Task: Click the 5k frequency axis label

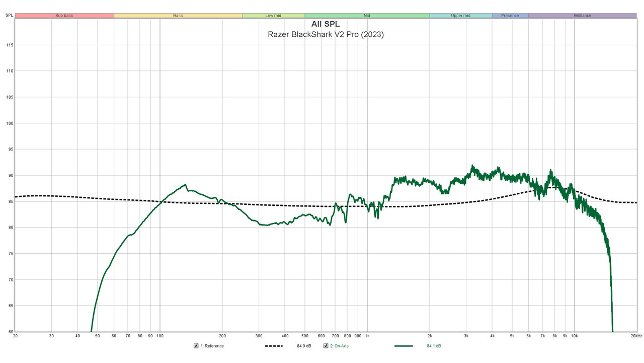Action: [512, 336]
